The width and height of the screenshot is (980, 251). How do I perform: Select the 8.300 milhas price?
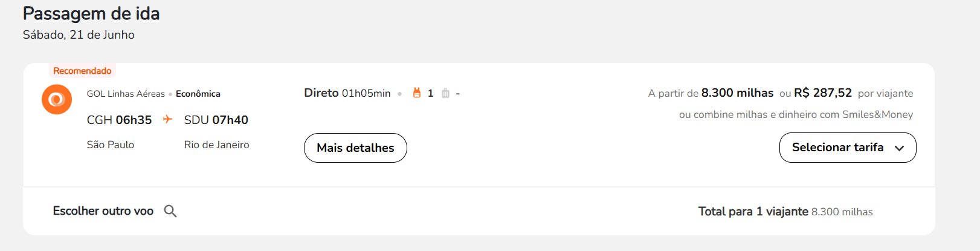737,93
